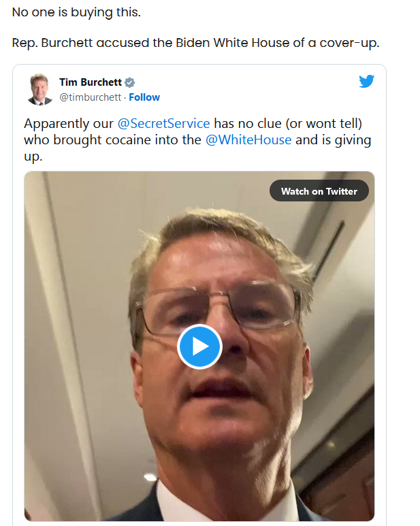Image resolution: width=420 pixels, height=526 pixels.
Task: Open Tim Burchett's profile avatar photo
Action: click(x=40, y=89)
